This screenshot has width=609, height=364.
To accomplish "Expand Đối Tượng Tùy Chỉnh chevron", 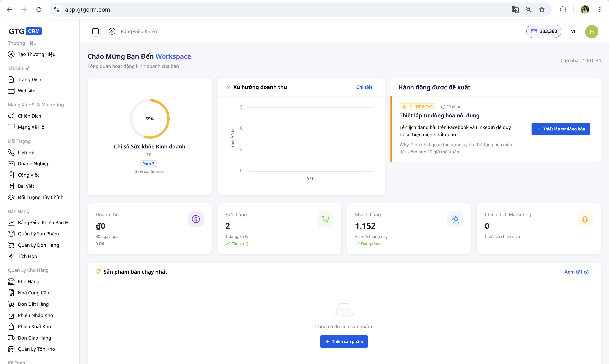I will (72, 197).
